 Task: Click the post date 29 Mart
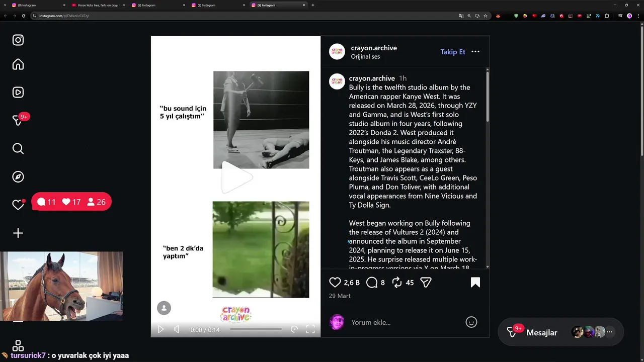click(x=340, y=296)
